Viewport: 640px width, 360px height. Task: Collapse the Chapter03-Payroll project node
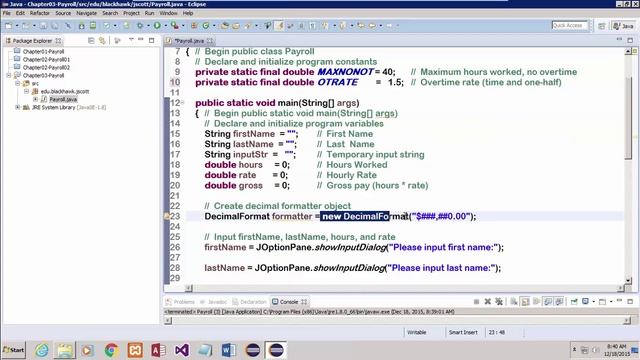click(x=9, y=76)
